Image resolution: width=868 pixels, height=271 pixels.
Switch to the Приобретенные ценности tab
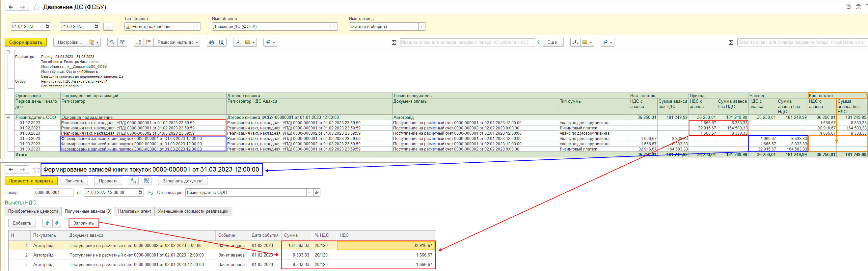pyautogui.click(x=33, y=211)
